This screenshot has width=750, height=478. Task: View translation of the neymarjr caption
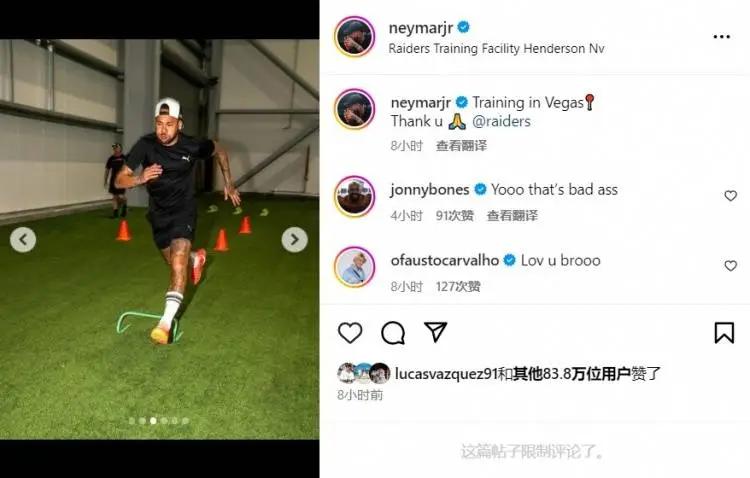(x=461, y=145)
